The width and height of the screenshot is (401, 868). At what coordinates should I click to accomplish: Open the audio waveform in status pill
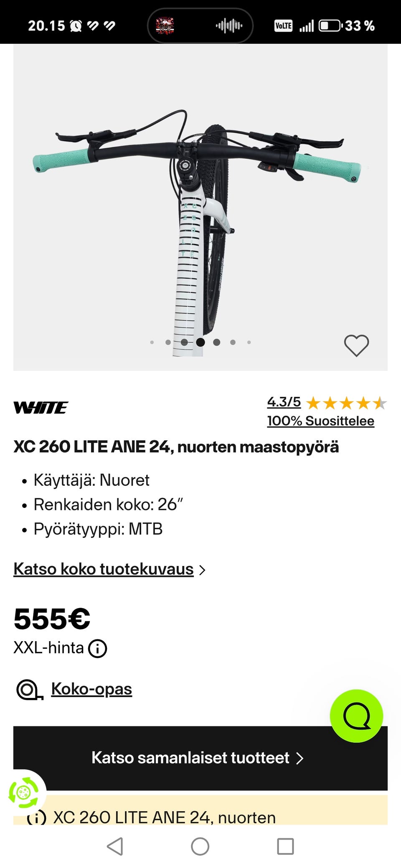point(229,26)
